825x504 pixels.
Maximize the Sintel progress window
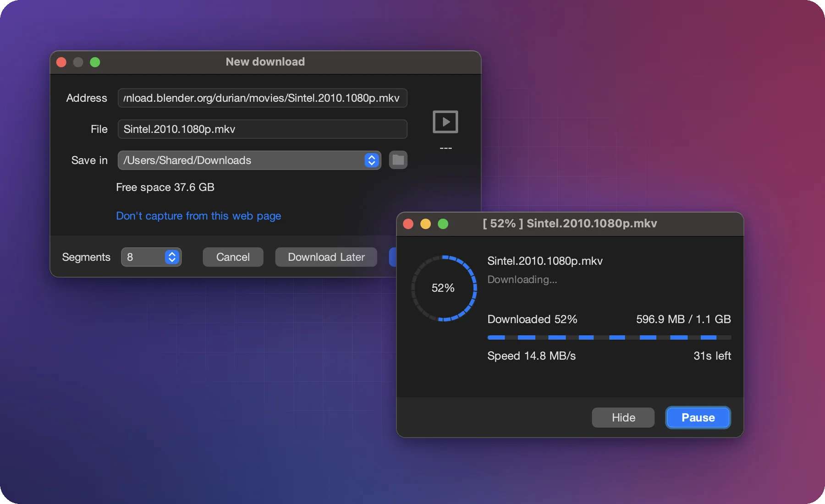(443, 224)
